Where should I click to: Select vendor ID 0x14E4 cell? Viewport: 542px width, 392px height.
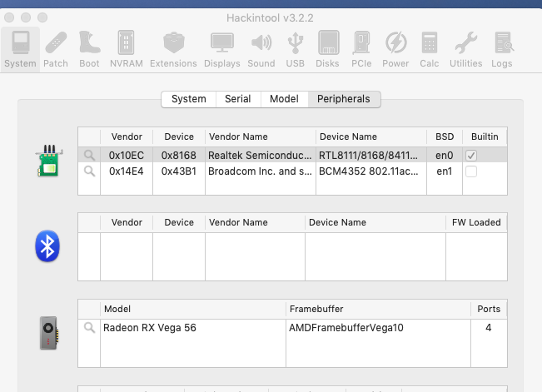[127, 171]
